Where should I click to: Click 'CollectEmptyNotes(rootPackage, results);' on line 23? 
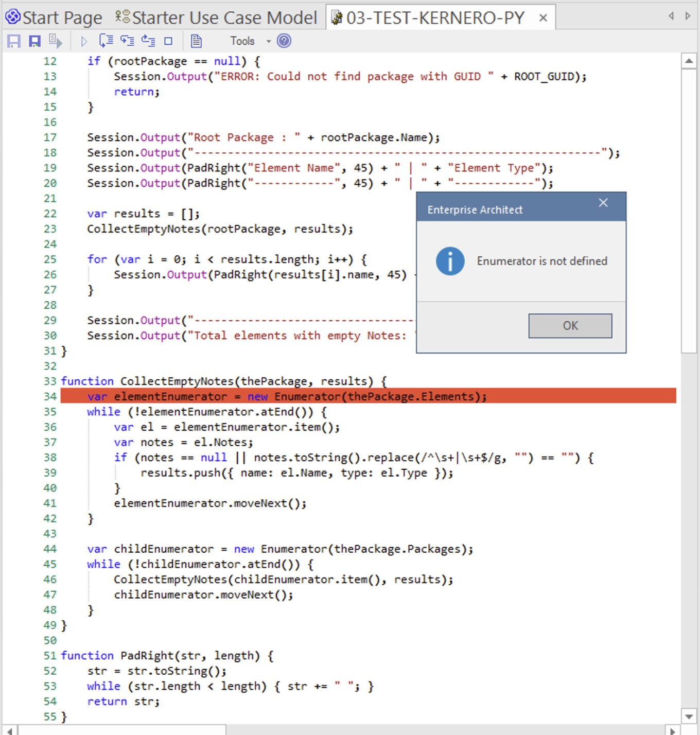point(220,229)
